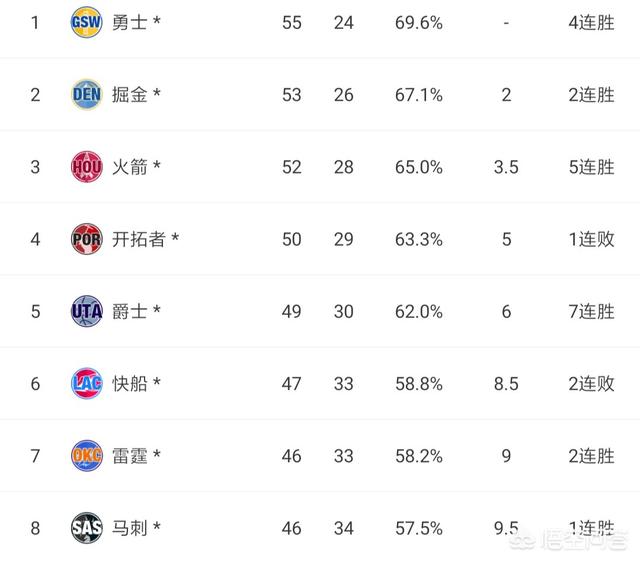This screenshot has width=640, height=562.
Task: Open the OKC Thunder team logo
Action: coord(87,455)
